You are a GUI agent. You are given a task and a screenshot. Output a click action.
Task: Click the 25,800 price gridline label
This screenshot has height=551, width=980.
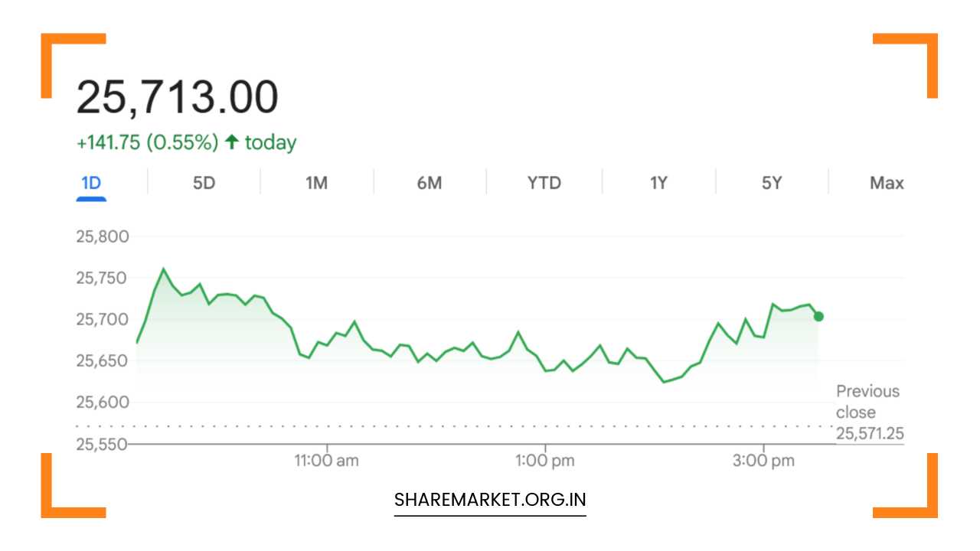click(103, 236)
